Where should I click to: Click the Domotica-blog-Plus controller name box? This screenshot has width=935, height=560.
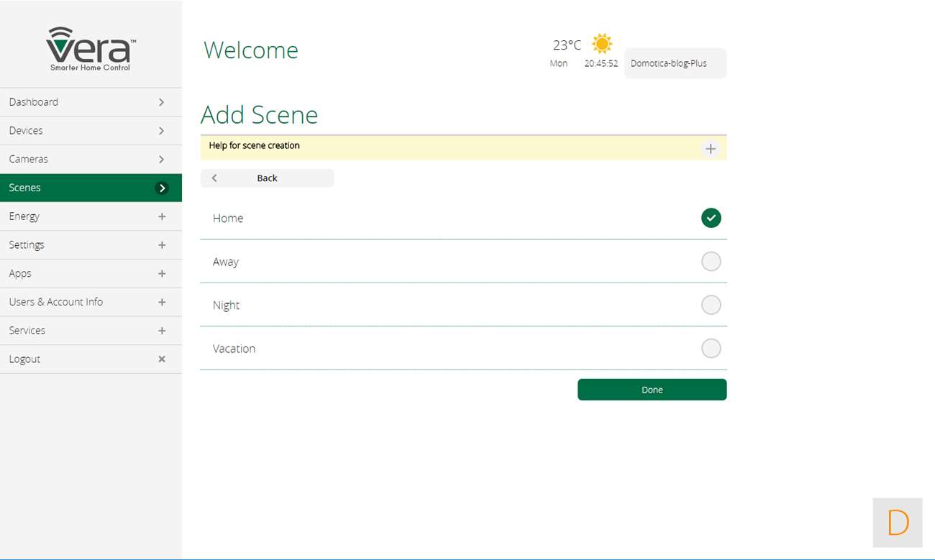click(675, 63)
